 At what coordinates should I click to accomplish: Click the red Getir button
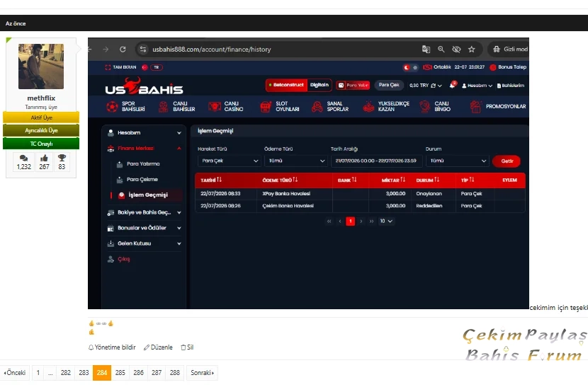(507, 161)
